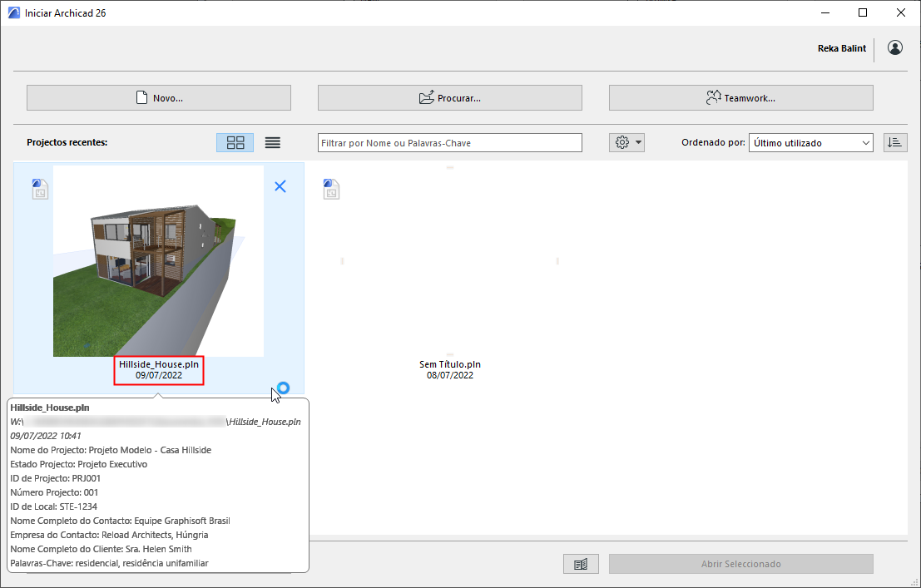Click the Reka Balint user name
Image resolution: width=921 pixels, height=588 pixels.
(x=842, y=48)
